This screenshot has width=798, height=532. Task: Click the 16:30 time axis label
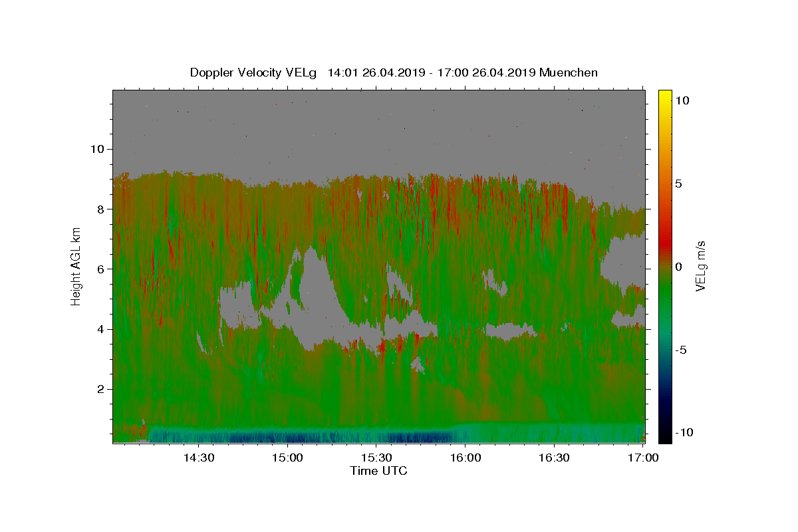(x=555, y=458)
